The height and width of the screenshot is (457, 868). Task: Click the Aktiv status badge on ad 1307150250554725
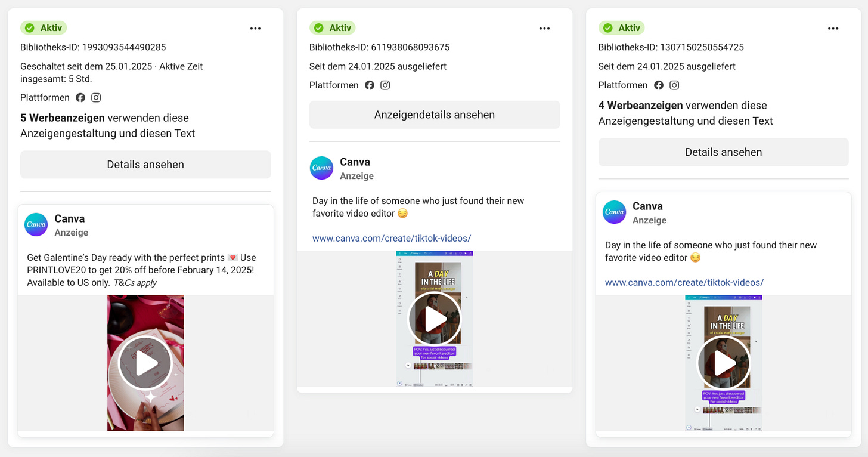point(622,28)
